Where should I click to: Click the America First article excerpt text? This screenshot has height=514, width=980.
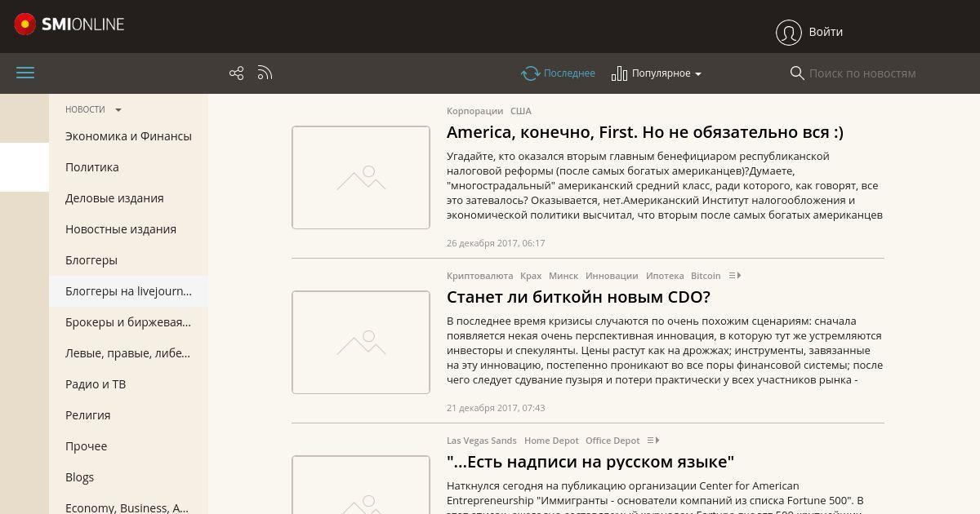tap(665, 185)
